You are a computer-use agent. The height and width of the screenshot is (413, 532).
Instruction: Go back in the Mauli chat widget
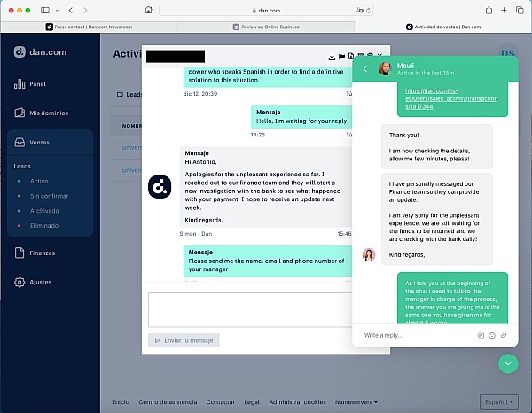click(365, 69)
